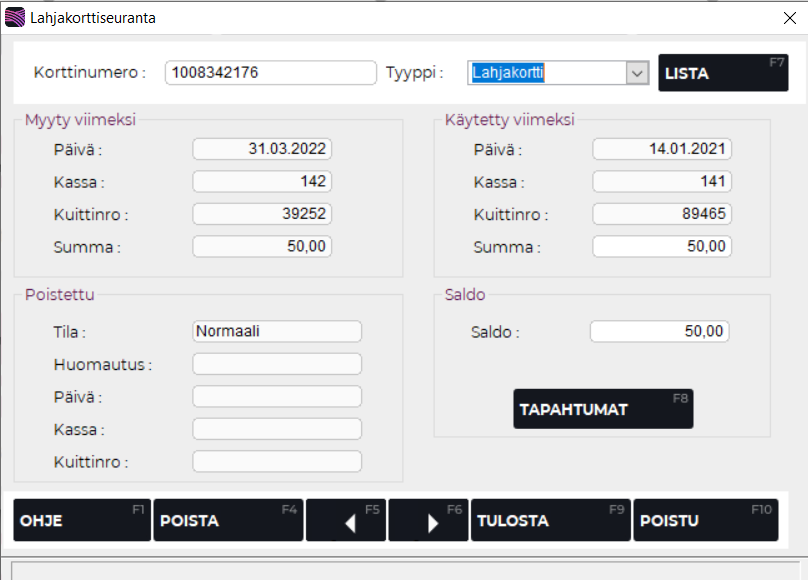Click the previous record left arrow button

346,521
